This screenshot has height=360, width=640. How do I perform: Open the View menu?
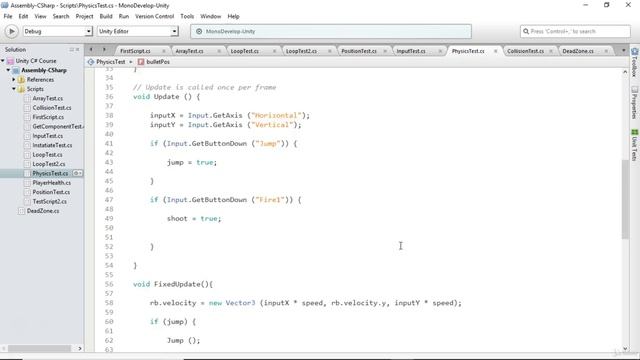tap(40, 16)
